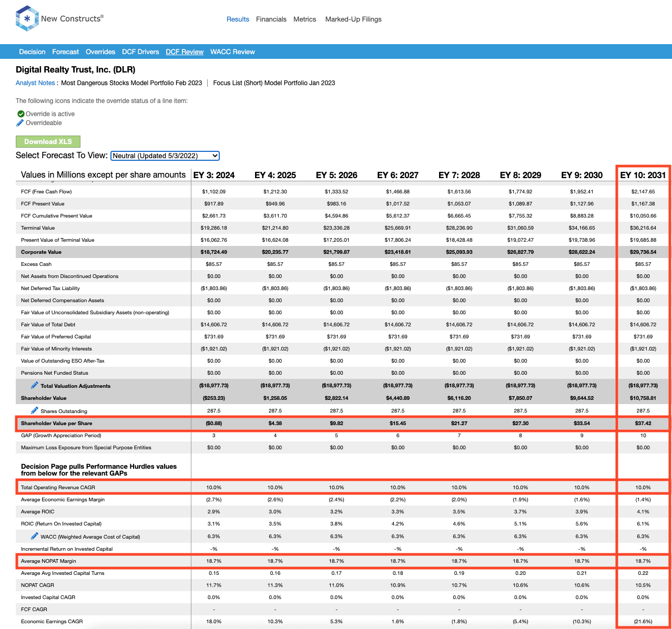The height and width of the screenshot is (629, 672).
Task: Click GAP (Growth Appreciation Period) label
Action: coord(61,436)
